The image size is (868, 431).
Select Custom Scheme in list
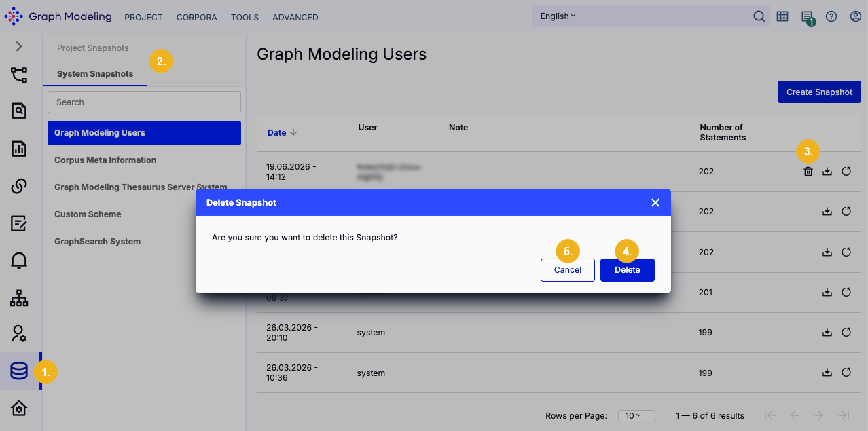click(88, 214)
